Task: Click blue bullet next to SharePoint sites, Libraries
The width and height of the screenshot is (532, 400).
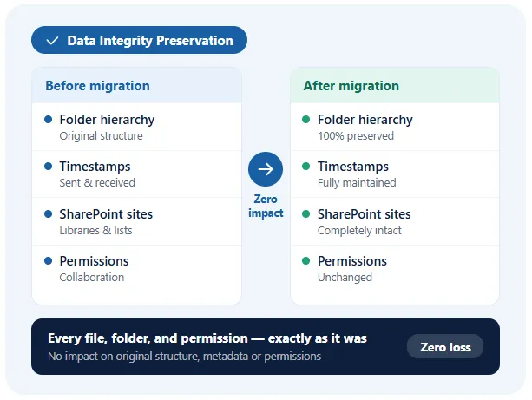Action: pyautogui.click(x=49, y=213)
